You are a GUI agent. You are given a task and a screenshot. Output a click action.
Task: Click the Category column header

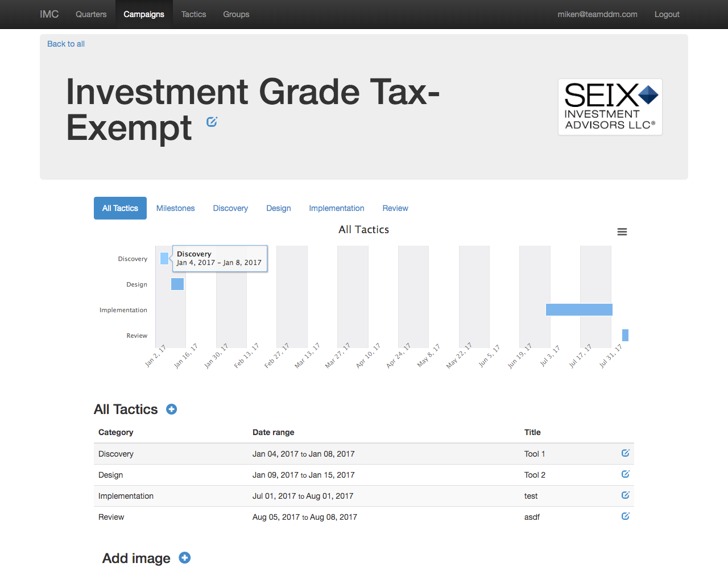(x=116, y=432)
